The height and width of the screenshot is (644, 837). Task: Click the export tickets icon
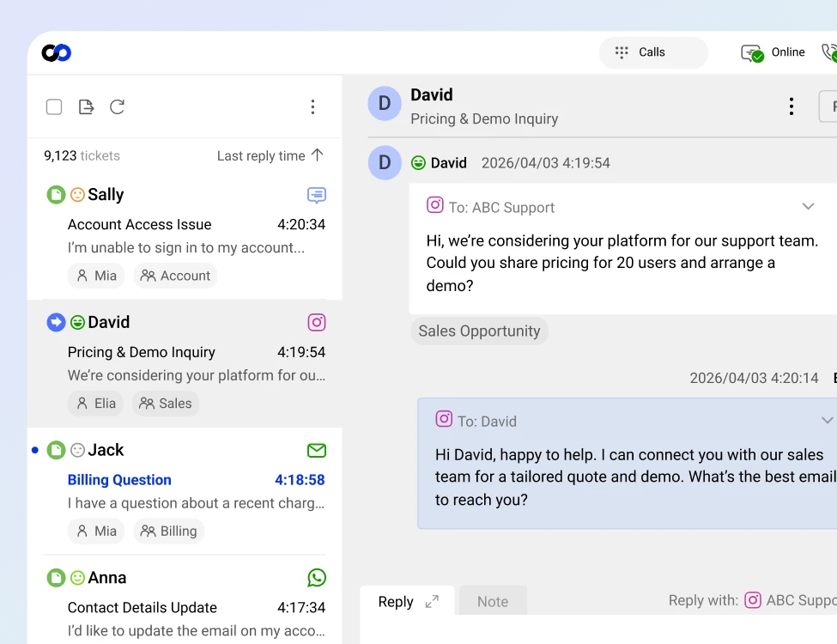[86, 106]
